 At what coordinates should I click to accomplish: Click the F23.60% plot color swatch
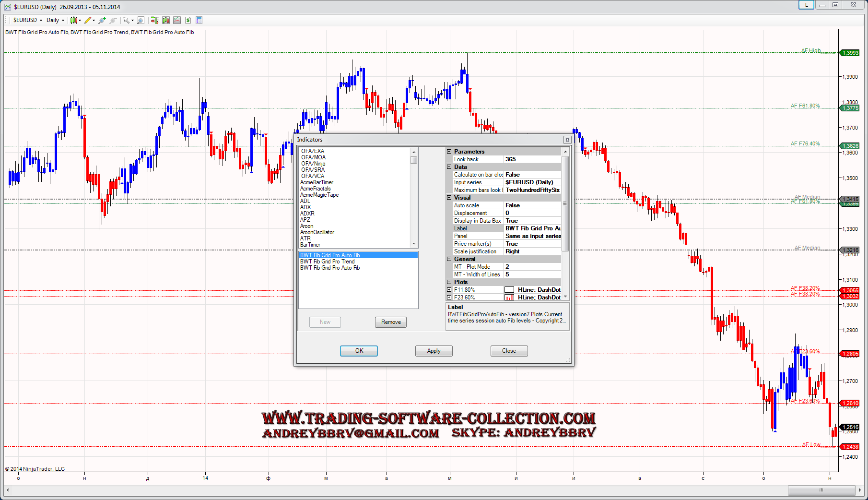[509, 298]
